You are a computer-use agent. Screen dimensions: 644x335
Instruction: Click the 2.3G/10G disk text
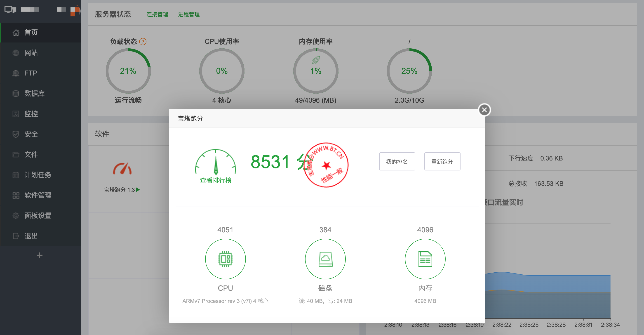[409, 100]
